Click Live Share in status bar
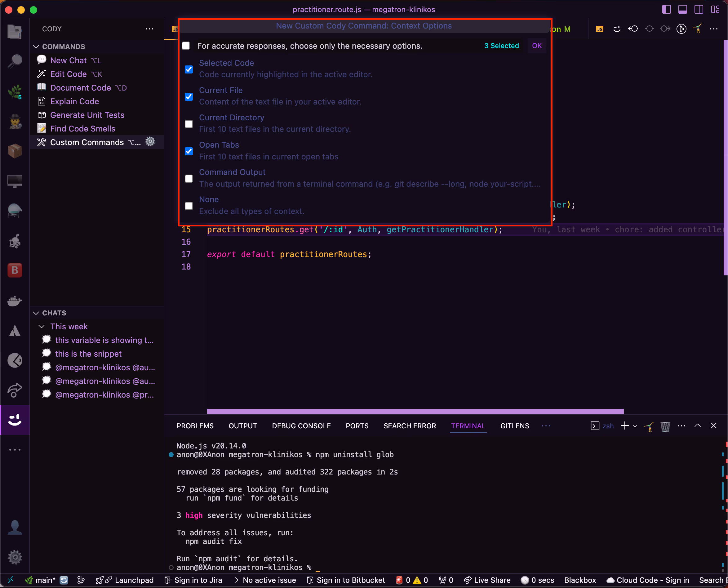This screenshot has width=728, height=588. 487,580
